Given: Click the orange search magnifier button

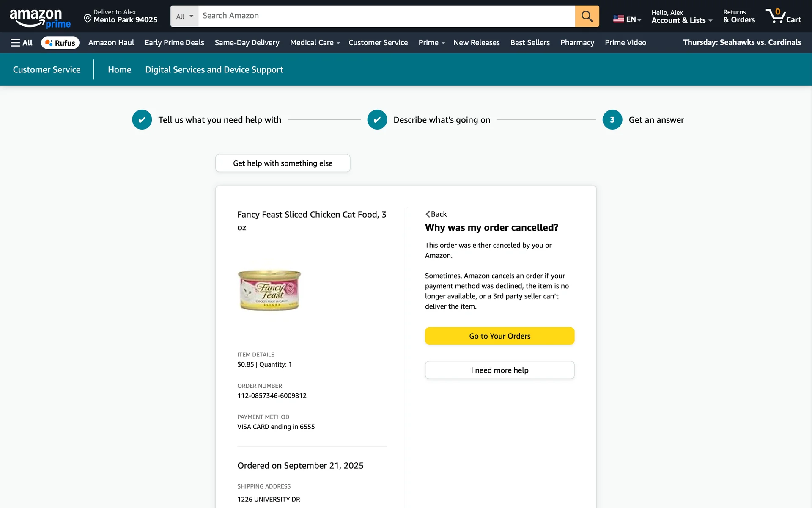Looking at the screenshot, I should [587, 16].
